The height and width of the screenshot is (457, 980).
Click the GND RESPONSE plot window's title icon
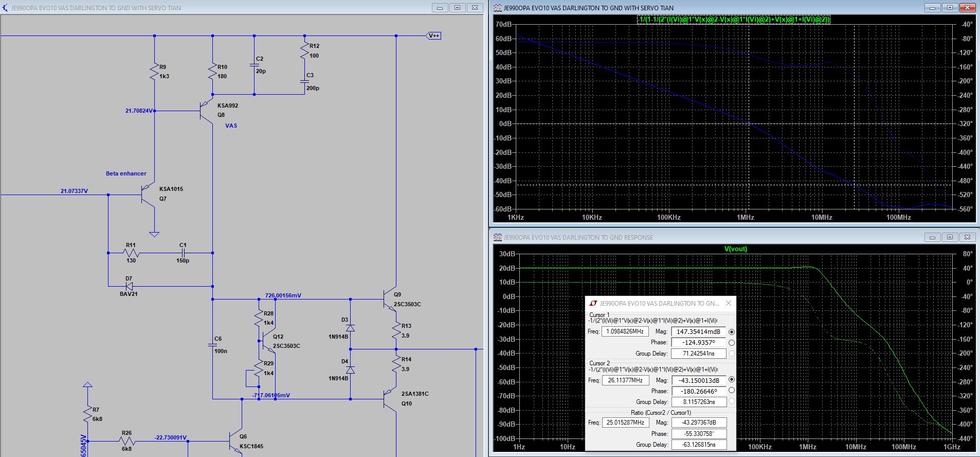tap(497, 237)
